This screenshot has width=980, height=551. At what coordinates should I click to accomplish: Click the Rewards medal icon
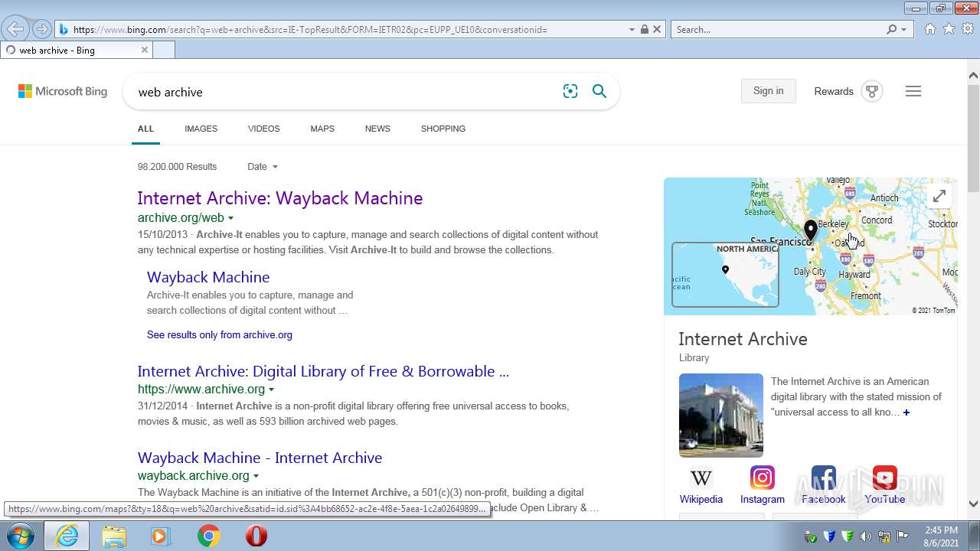coord(871,91)
